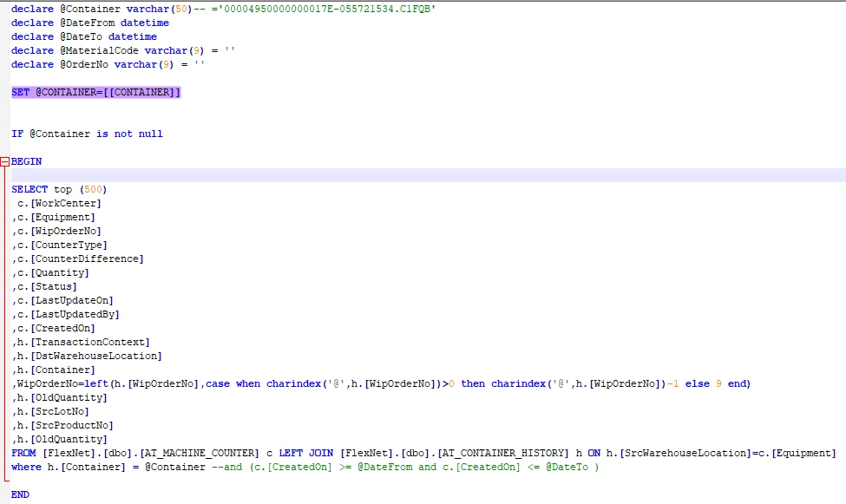Image resolution: width=846 pixels, height=504 pixels.
Task: Click the c.[Quantity] column line
Action: coord(50,272)
